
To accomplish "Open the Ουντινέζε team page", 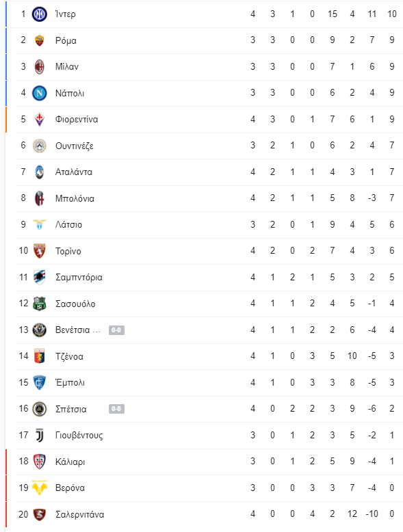I will pos(75,146).
